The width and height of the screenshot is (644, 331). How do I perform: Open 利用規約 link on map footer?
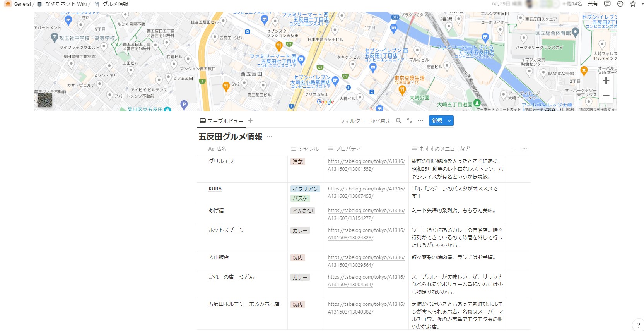[567, 110]
